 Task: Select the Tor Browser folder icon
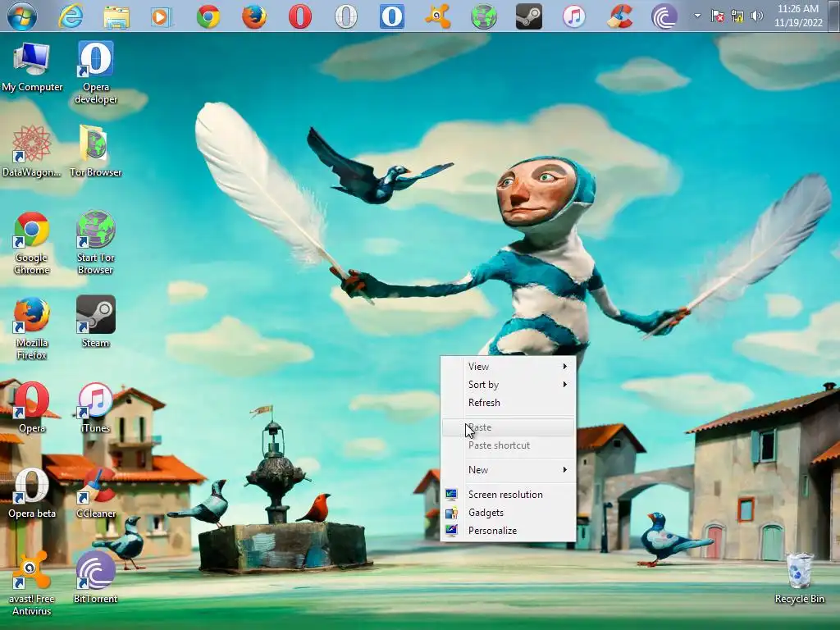95,151
